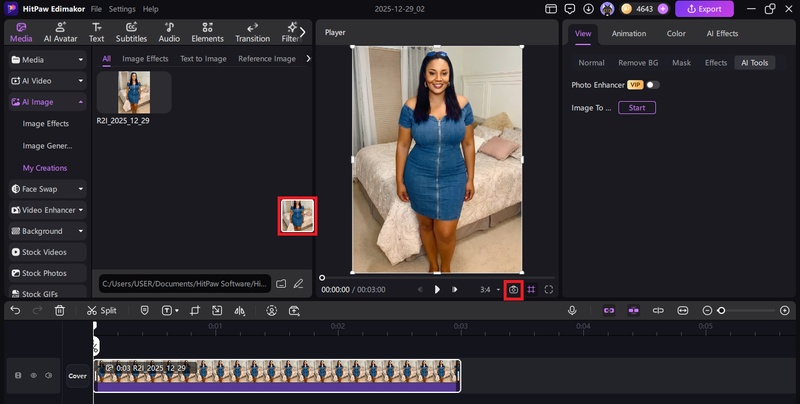Enter fullscreen preview mode
The width and height of the screenshot is (800, 404).
click(548, 289)
